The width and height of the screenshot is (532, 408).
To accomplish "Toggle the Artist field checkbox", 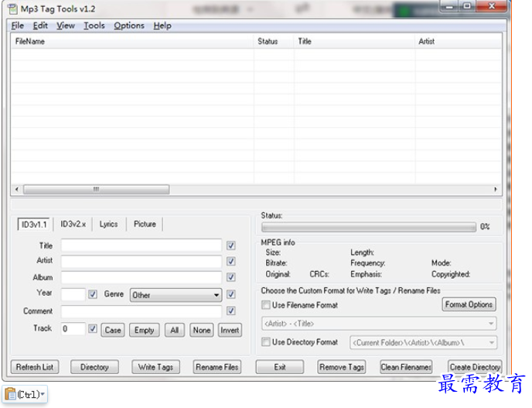I will (x=231, y=261).
